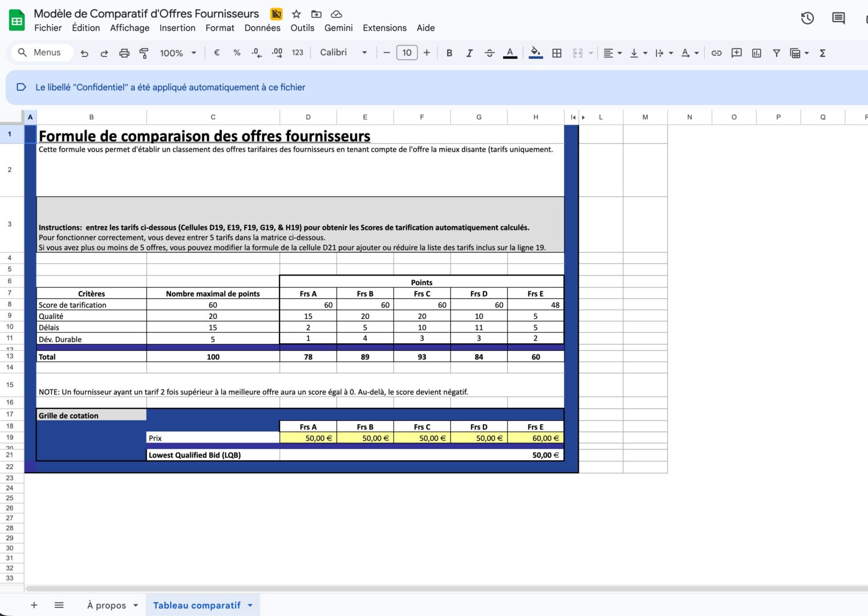Open the text rotation dropdown
This screenshot has height=616, width=868.
[x=689, y=53]
